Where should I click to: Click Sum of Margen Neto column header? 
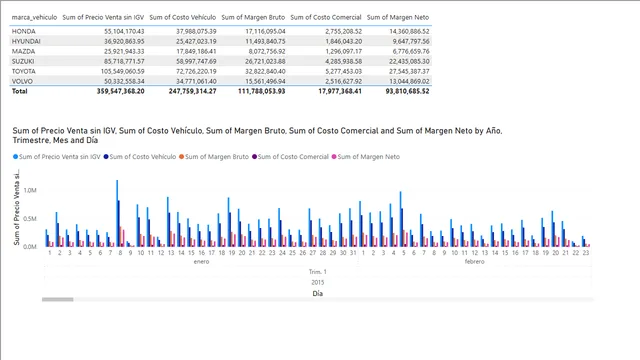pyautogui.click(x=398, y=18)
